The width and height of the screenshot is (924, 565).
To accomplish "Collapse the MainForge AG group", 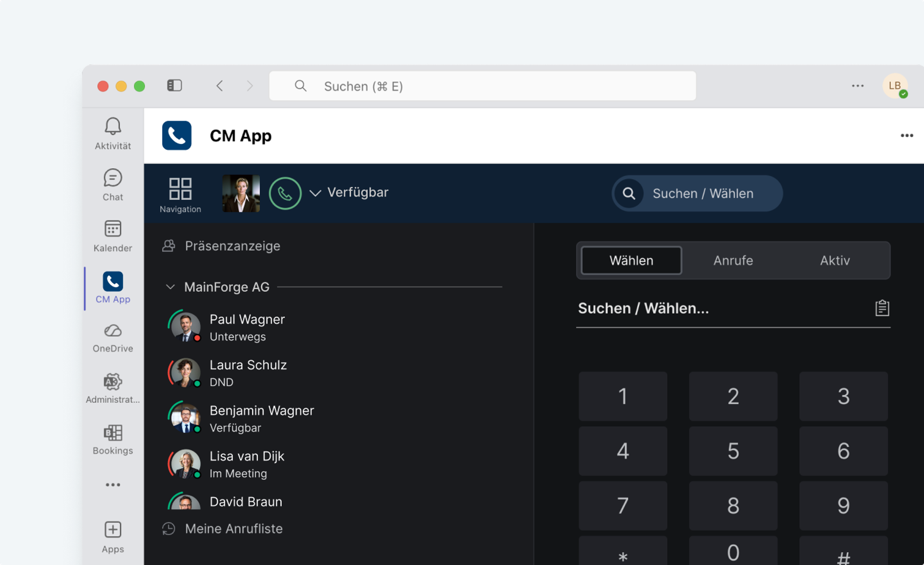I will coord(170,287).
